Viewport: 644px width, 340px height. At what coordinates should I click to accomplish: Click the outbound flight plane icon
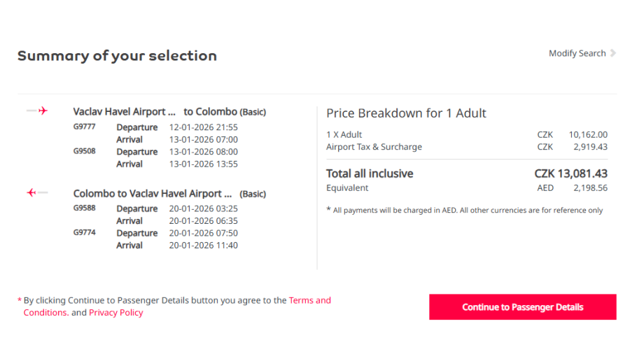coord(37,111)
